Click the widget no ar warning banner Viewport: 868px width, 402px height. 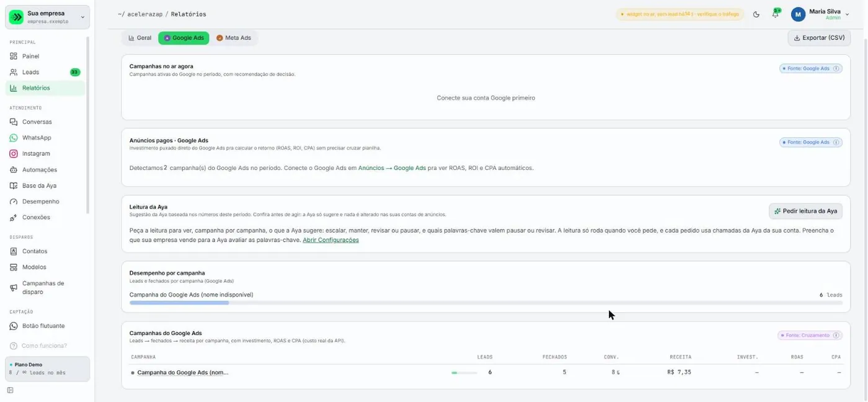tap(680, 14)
